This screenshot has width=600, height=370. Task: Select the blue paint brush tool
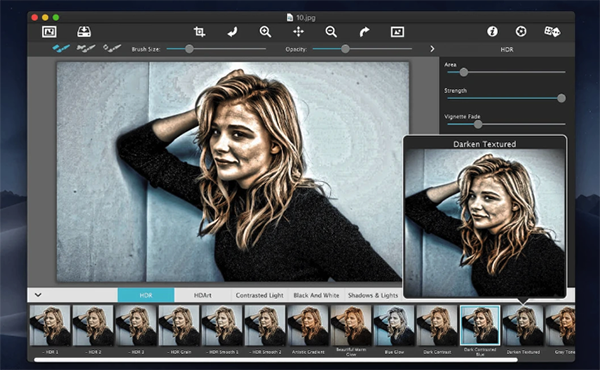tap(61, 48)
